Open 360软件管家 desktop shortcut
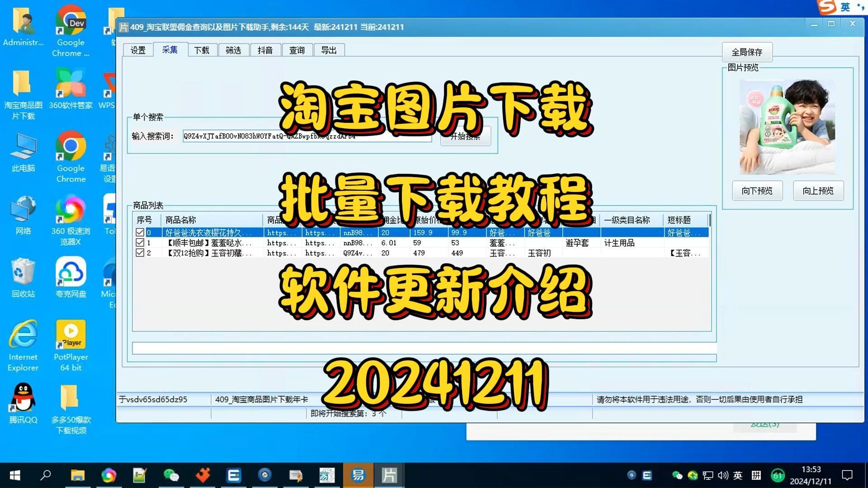The height and width of the screenshot is (488, 868). pos(71,89)
